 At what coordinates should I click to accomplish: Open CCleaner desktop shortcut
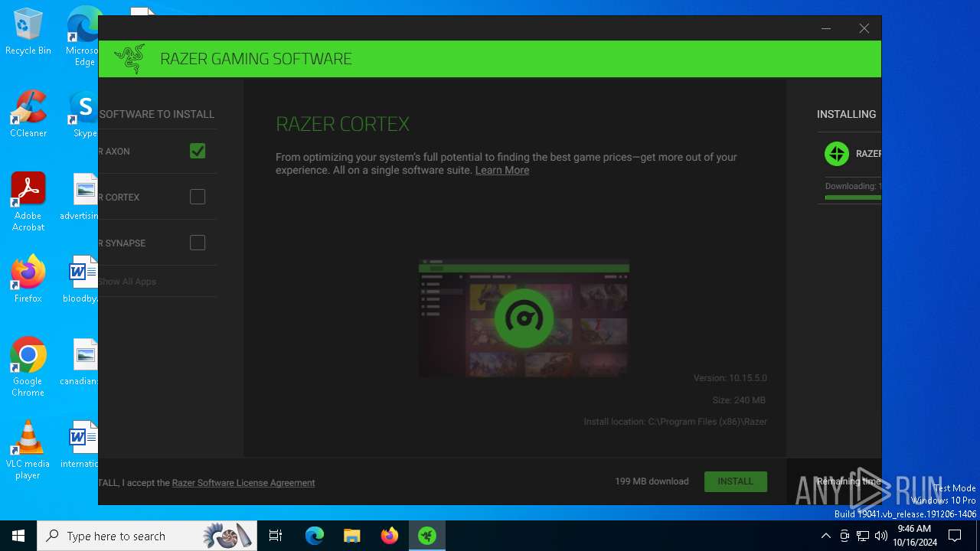[x=28, y=114]
